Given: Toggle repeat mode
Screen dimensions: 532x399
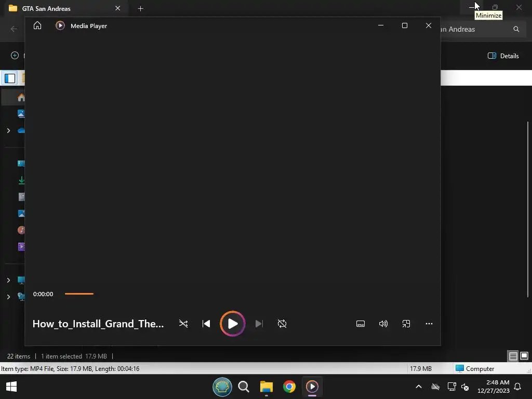Looking at the screenshot, I should tap(282, 324).
